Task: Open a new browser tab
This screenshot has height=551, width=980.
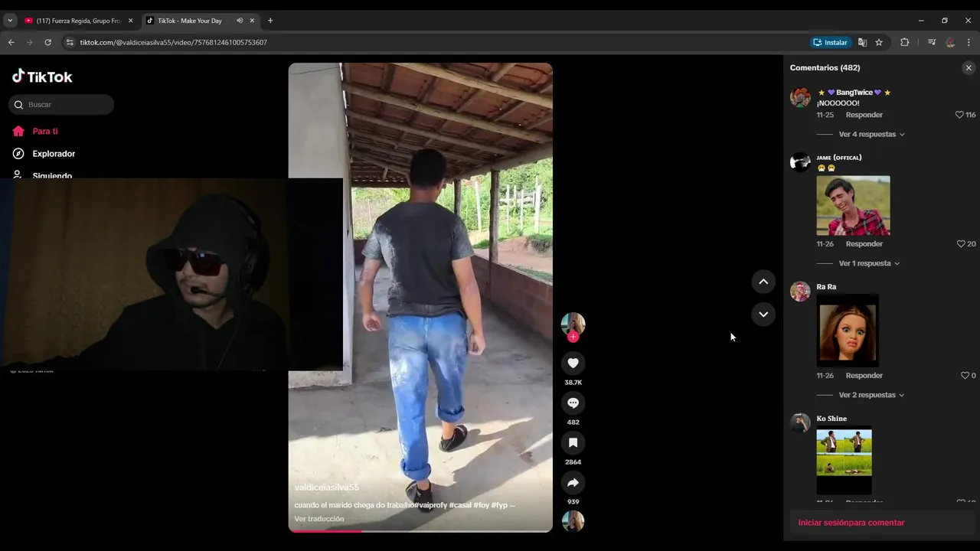Action: tap(270, 21)
